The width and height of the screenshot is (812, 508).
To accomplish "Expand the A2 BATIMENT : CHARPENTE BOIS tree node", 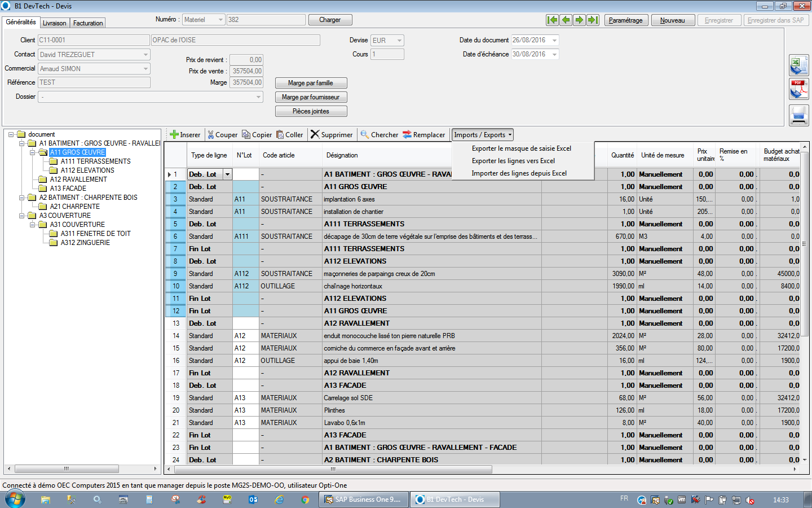I will (21, 197).
